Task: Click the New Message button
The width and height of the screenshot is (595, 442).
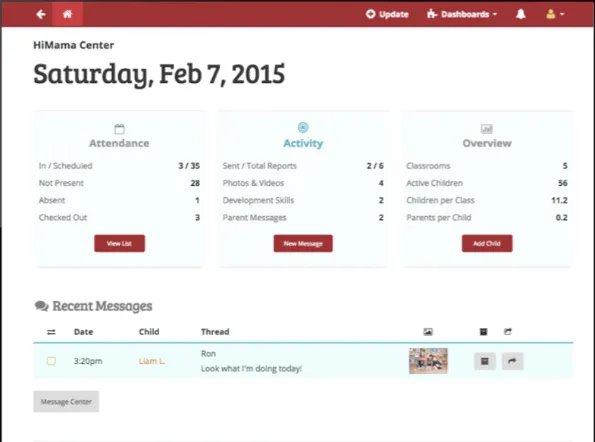Action: [x=303, y=243]
